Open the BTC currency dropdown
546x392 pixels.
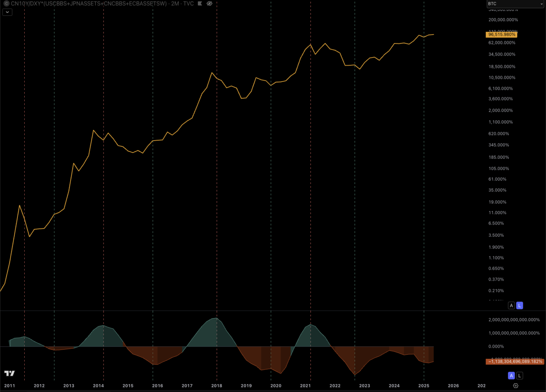coord(515,4)
